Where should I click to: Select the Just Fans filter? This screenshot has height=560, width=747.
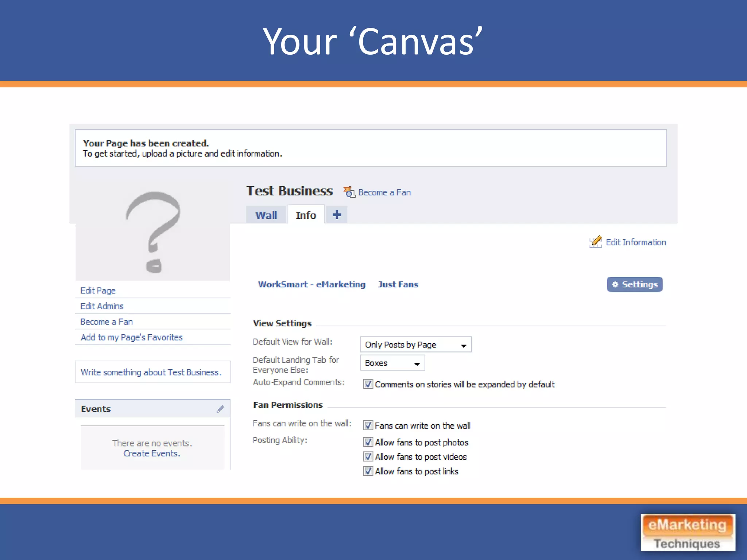point(398,284)
